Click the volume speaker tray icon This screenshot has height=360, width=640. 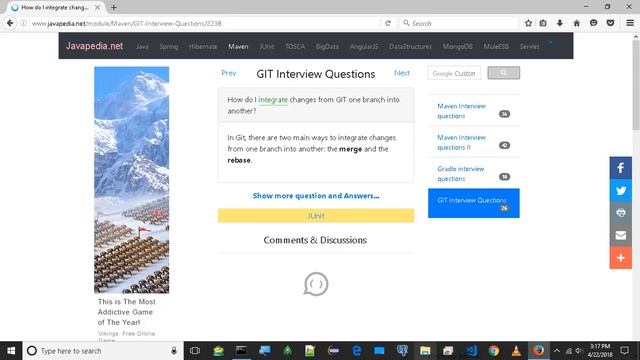click(x=579, y=351)
